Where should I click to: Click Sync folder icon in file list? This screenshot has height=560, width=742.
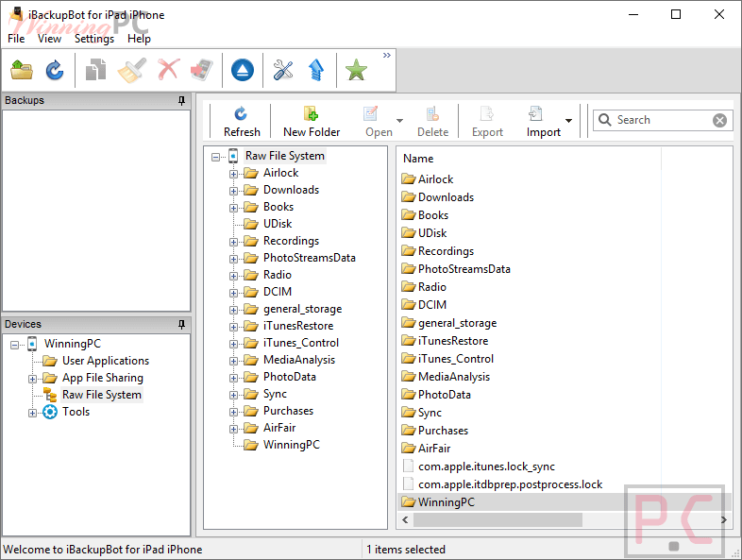pos(409,412)
